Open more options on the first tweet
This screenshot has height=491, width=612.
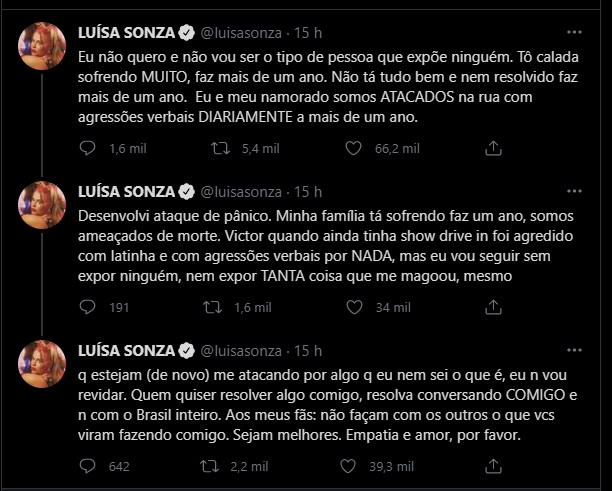pyautogui.click(x=574, y=32)
